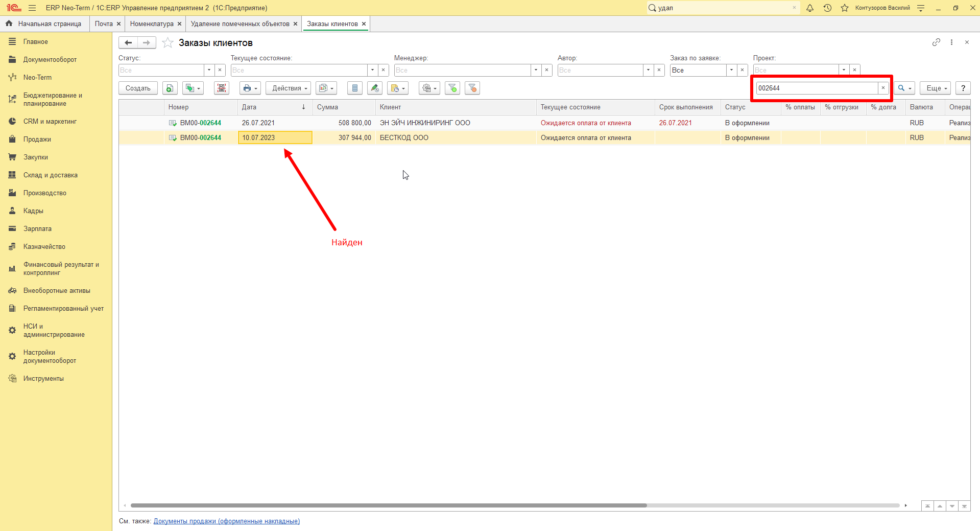
Task: Apply filter with green funnel icon
Action: point(452,88)
